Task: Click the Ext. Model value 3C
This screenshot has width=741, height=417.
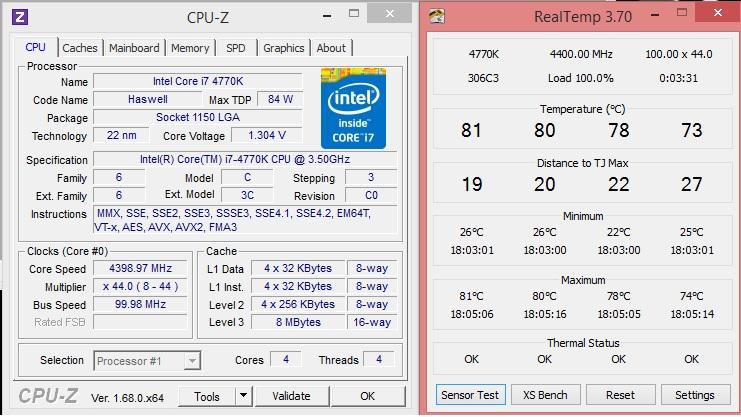Action: (247, 195)
